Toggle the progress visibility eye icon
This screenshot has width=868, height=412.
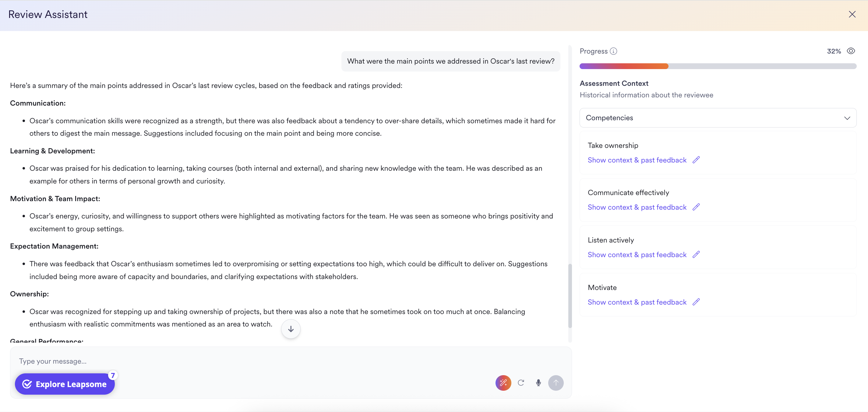[x=851, y=51]
